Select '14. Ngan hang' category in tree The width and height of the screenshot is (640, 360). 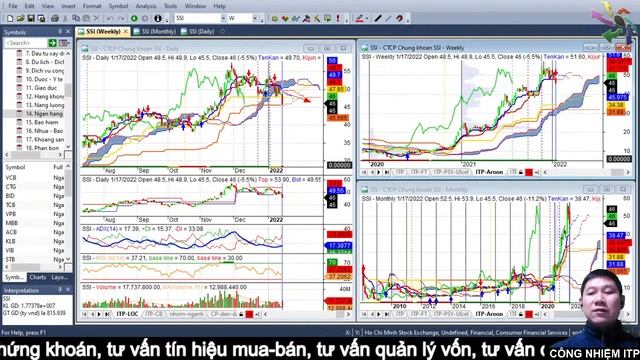(x=44, y=114)
